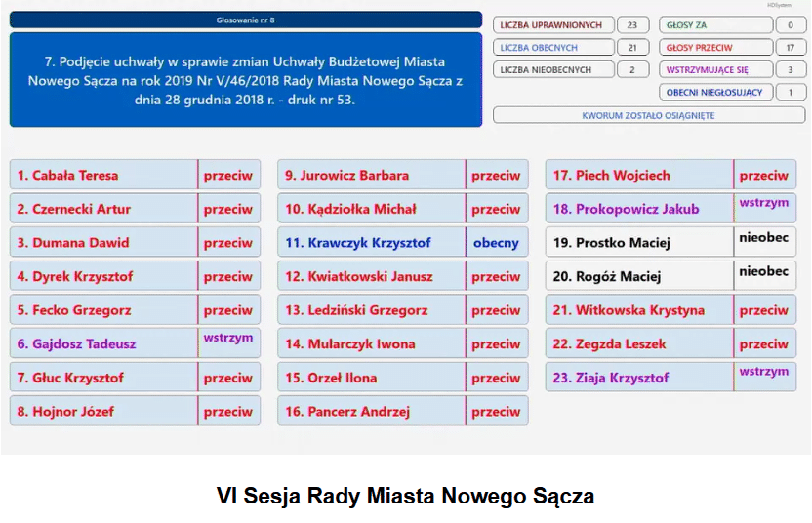Select councillor '12. Kwiatkowski Janusz'
This screenshot has width=812, height=523.
point(371,275)
